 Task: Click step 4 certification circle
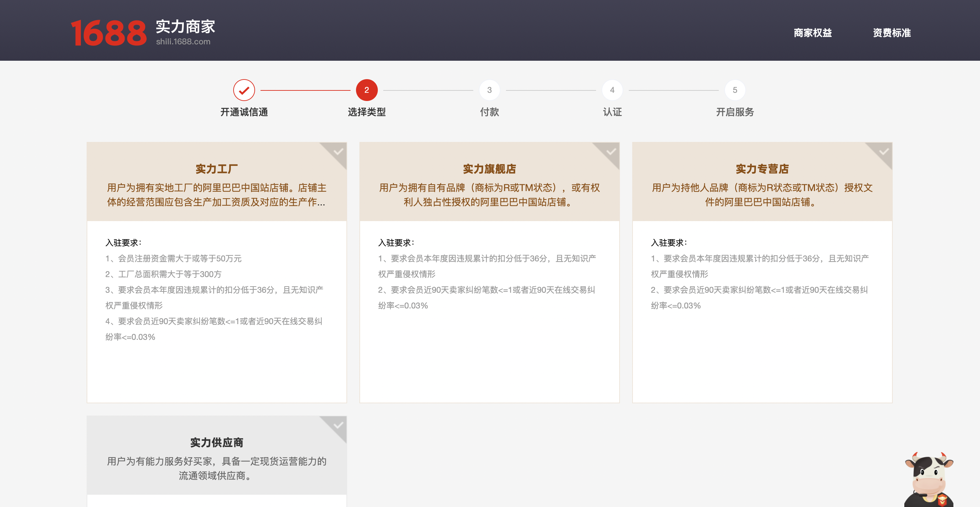pos(612,90)
